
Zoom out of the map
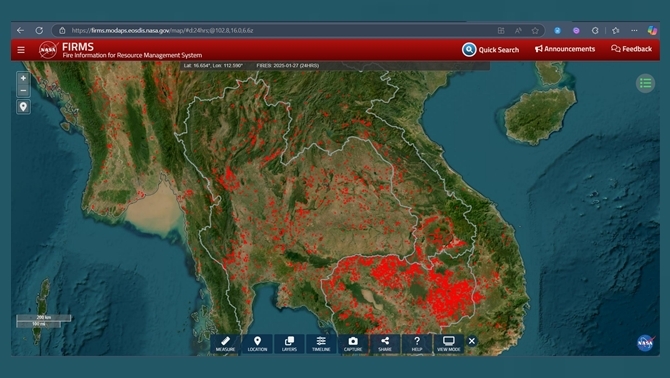point(24,91)
